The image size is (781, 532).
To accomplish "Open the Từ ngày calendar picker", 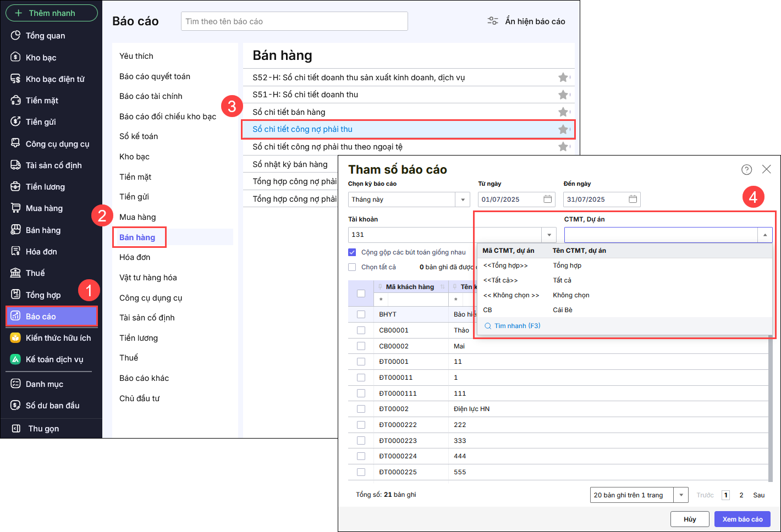I will coord(548,199).
